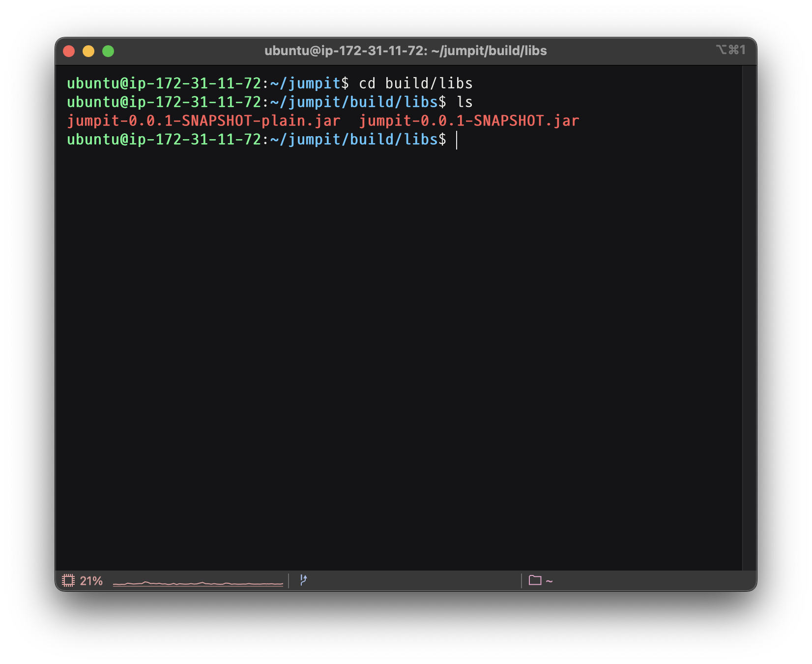This screenshot has height=664, width=812.
Task: Click the 'cd build/libs' command text
Action: point(416,84)
